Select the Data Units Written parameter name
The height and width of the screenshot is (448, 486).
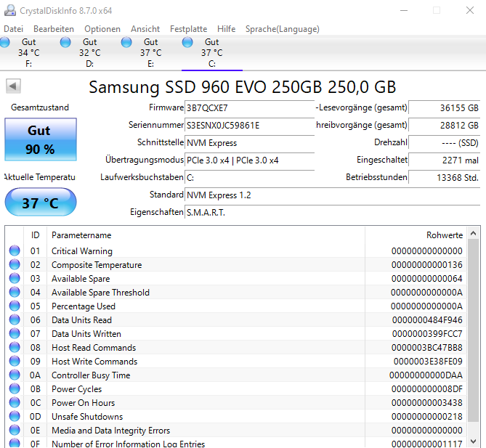(x=86, y=334)
